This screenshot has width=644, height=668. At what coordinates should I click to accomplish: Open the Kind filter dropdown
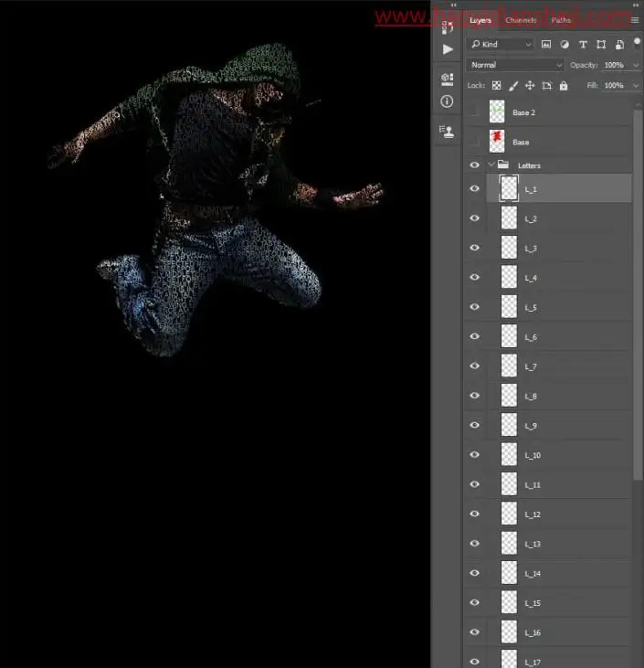pos(501,44)
